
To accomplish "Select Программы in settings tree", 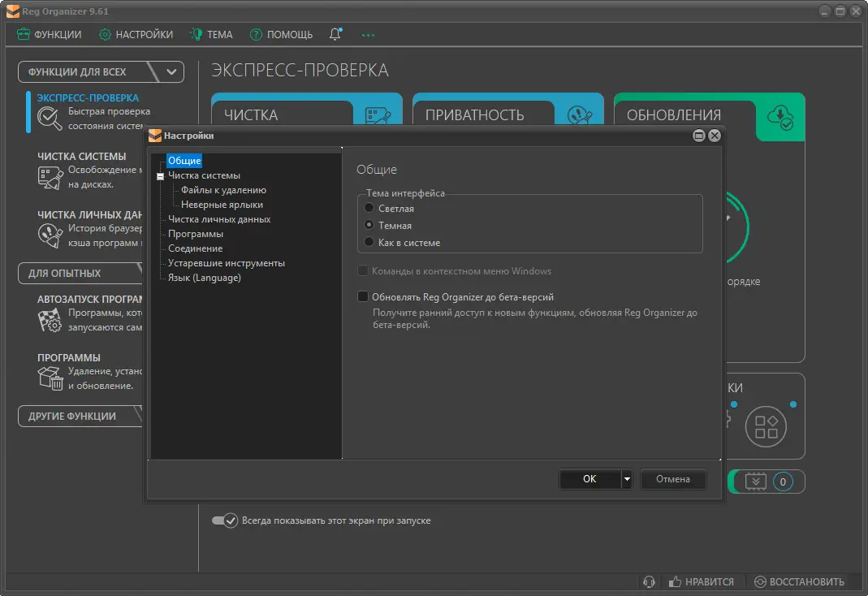I will point(196,234).
